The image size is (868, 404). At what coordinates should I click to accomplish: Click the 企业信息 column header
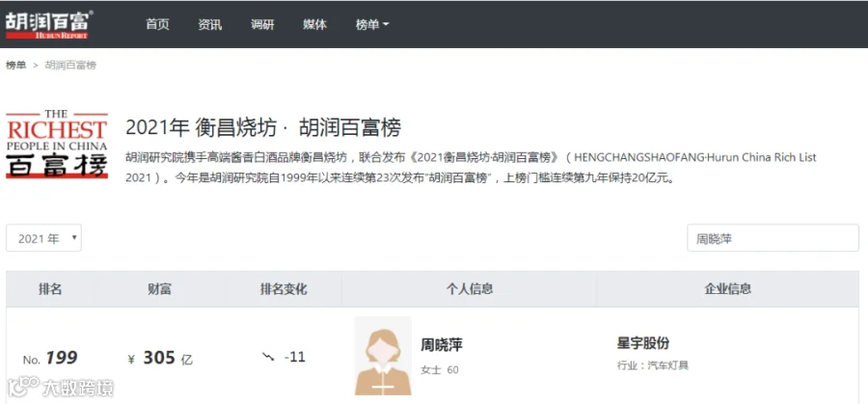click(728, 289)
